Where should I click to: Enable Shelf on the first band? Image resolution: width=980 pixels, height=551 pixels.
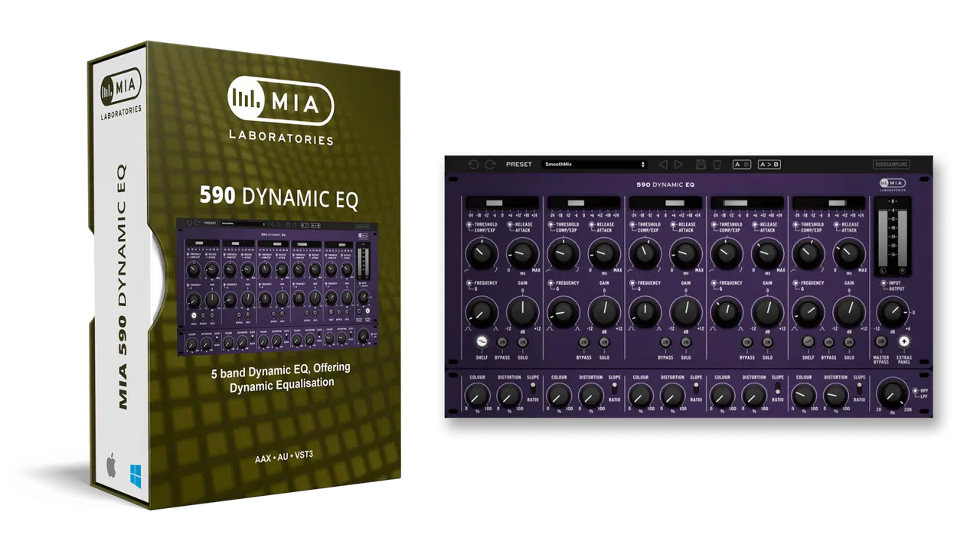pyautogui.click(x=482, y=342)
